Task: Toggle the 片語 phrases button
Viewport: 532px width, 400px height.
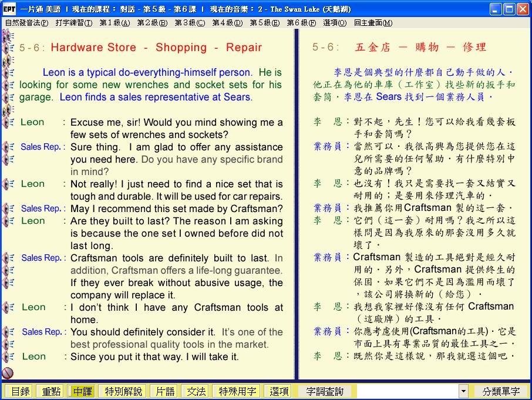Action: point(163,391)
